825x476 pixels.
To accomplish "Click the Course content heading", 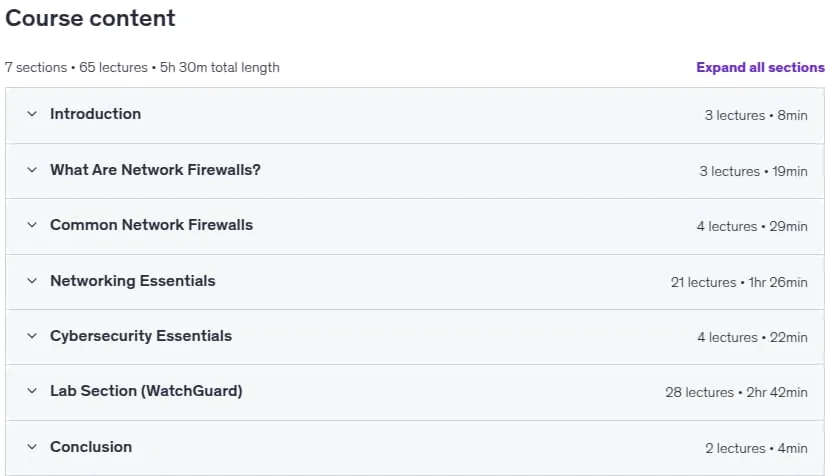I will 90,18.
